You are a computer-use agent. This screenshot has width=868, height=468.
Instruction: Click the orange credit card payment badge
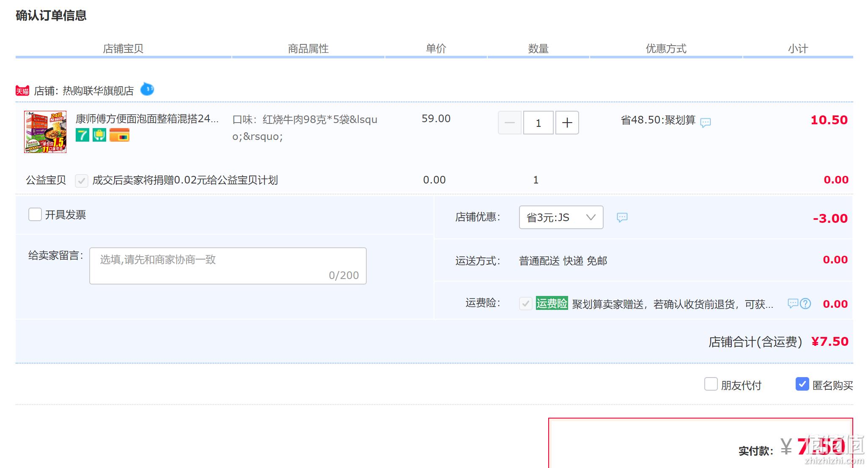coord(119,135)
